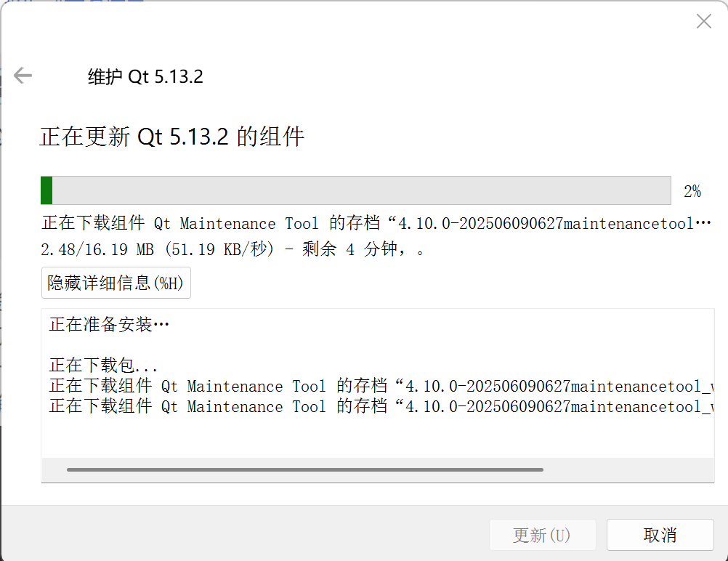Viewport: 728px width, 561px height.
Task: Click the 2% percentage label
Action: click(x=693, y=190)
